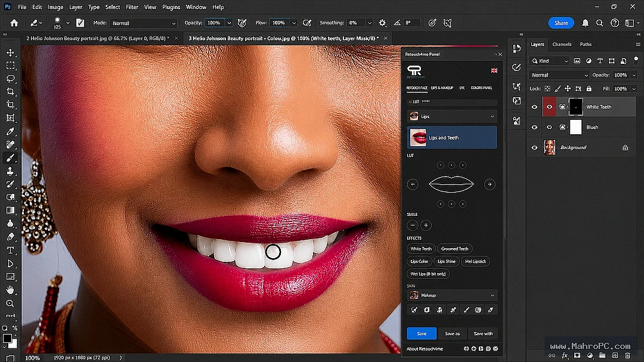Screen dimensions: 644x362
Task: Click Save in Retouch4me panel
Action: [422, 333]
